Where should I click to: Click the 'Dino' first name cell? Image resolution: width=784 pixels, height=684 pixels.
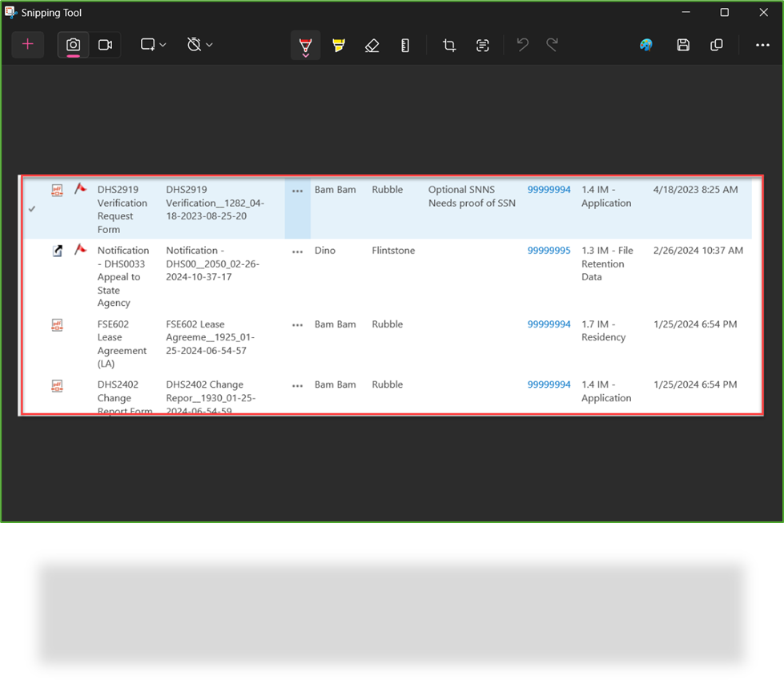(x=324, y=250)
